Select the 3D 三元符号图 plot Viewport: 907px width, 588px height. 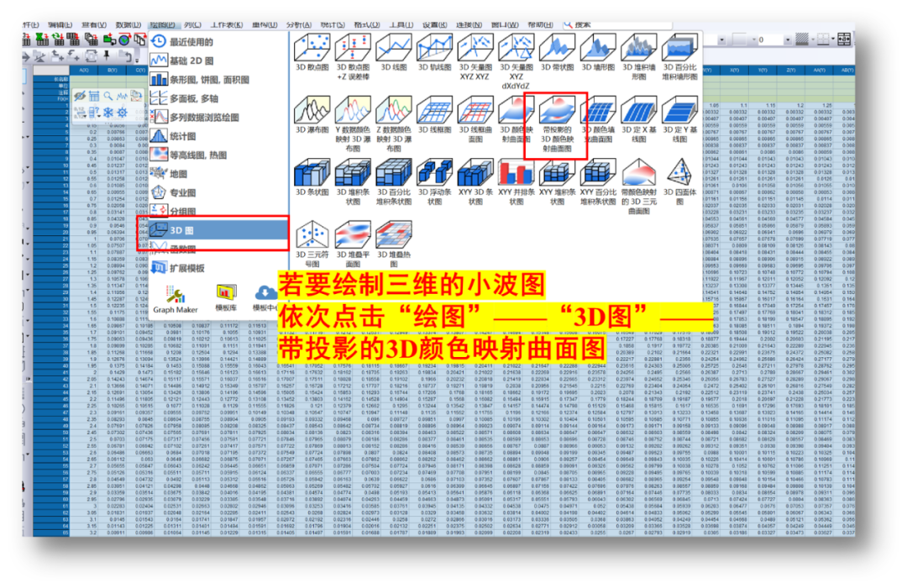click(312, 244)
